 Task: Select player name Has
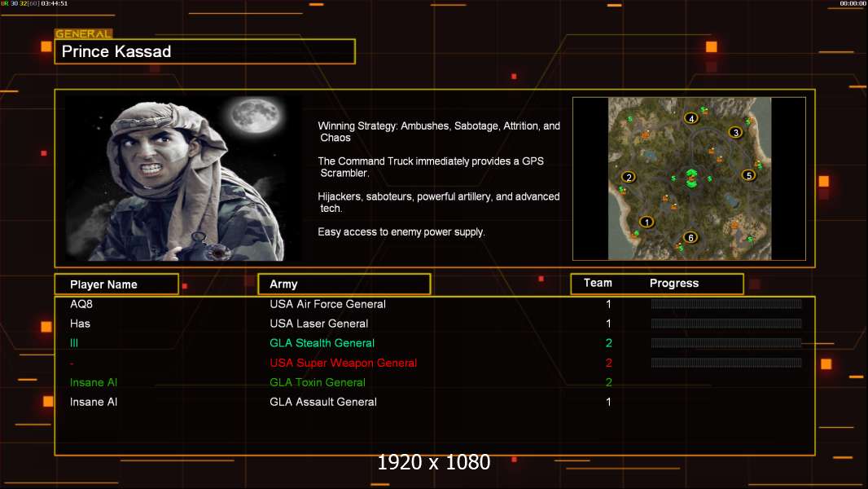(x=80, y=324)
